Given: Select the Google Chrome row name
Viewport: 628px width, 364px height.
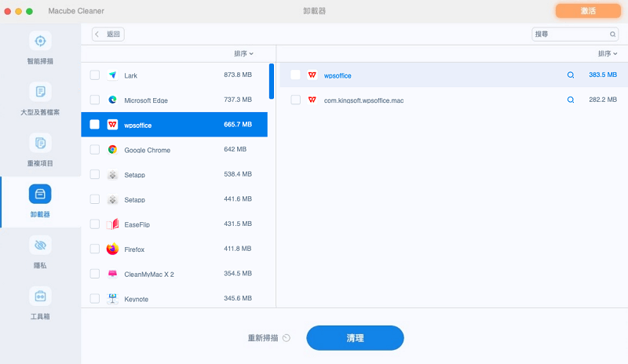Looking at the screenshot, I should pos(147,150).
